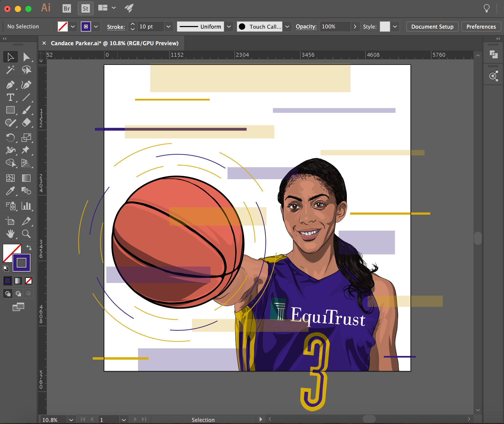Open the lightbulb learn panel
Image resolution: width=504 pixels, height=424 pixels.
tap(487, 8)
